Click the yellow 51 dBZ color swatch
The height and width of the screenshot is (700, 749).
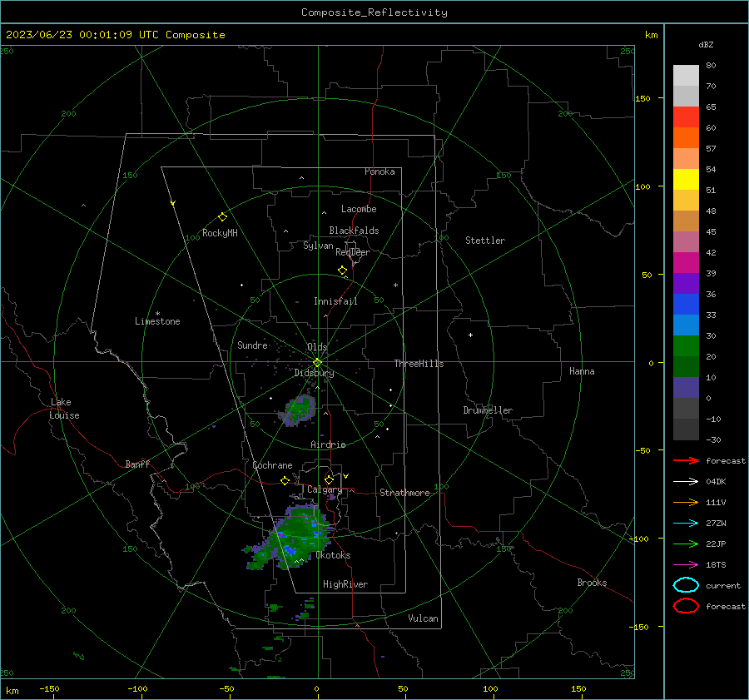pos(686,180)
